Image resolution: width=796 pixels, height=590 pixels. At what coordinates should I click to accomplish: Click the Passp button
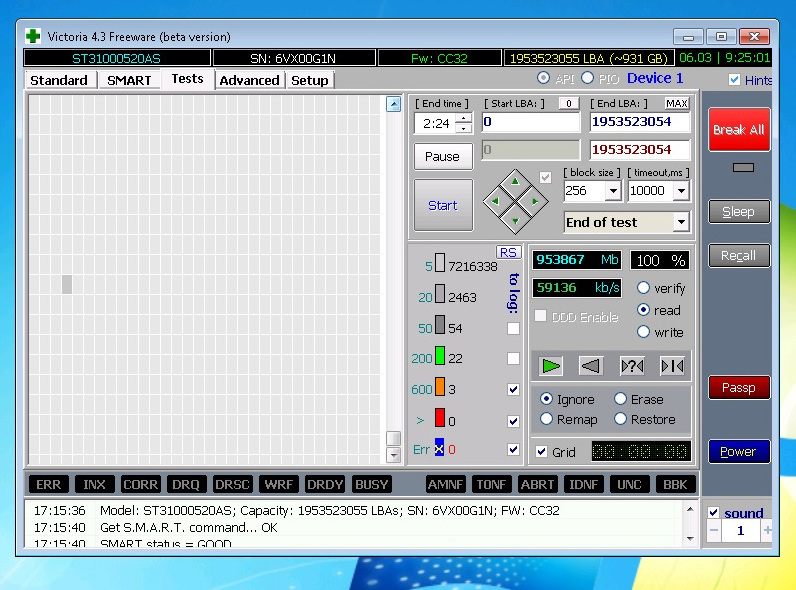click(x=739, y=387)
